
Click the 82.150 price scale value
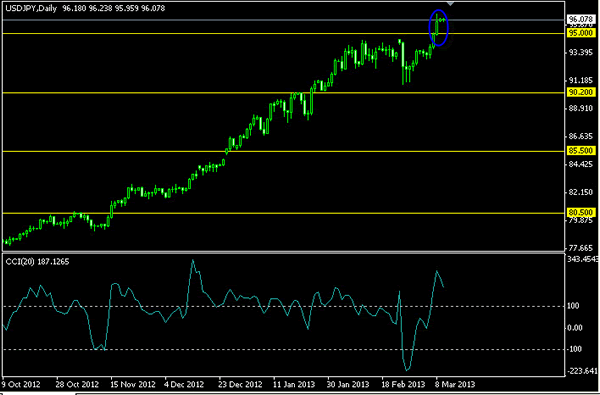[581, 193]
